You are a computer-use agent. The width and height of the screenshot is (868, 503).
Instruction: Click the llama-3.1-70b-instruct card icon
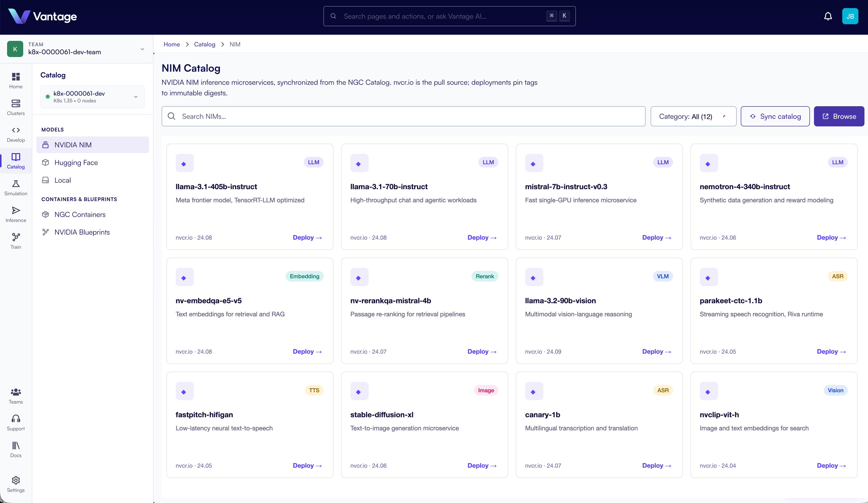tap(359, 163)
